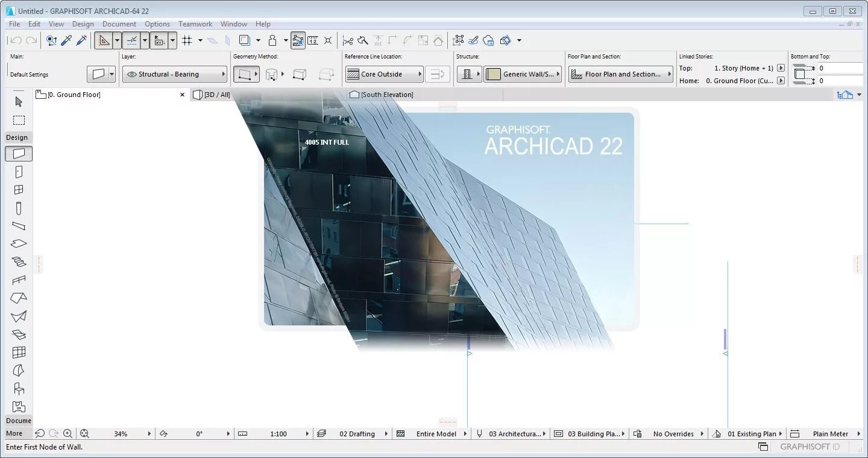
Task: Click the Zoom In magnifier icon
Action: (x=68, y=433)
